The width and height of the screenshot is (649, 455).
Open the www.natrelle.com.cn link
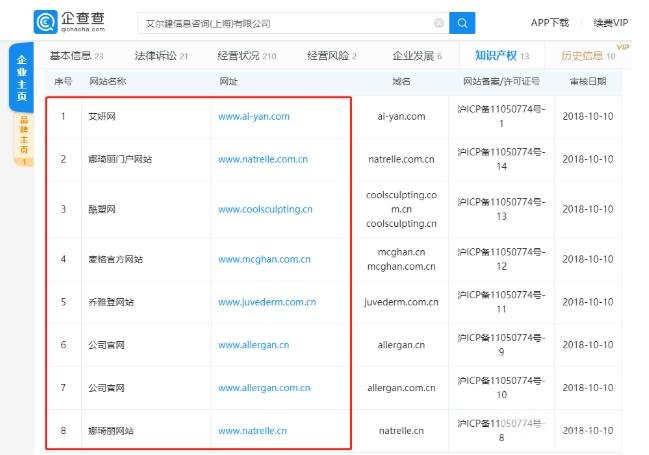263,159
